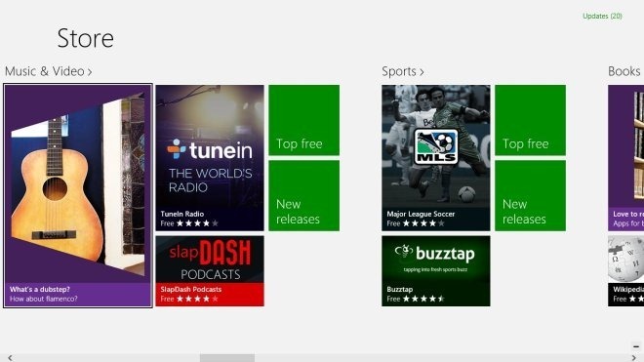Click the "Major League Soccer" app name text
Viewport: 644px width, 362px height.
(x=421, y=214)
